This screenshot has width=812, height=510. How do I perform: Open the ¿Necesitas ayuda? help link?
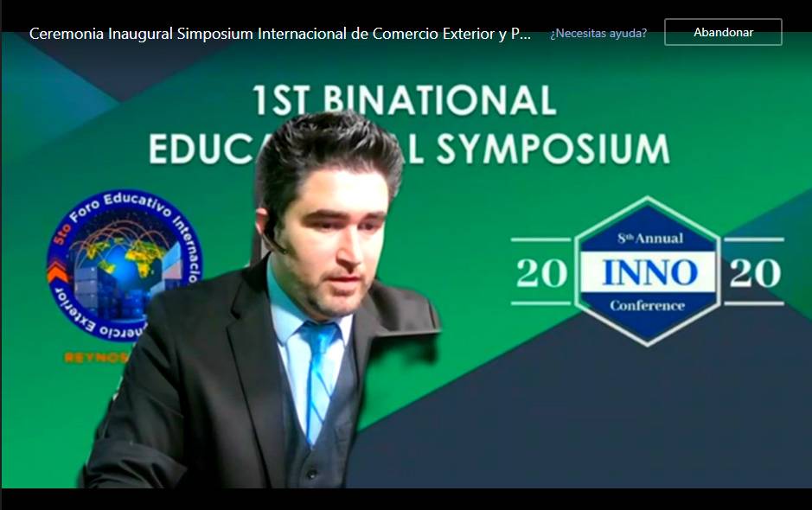click(598, 33)
